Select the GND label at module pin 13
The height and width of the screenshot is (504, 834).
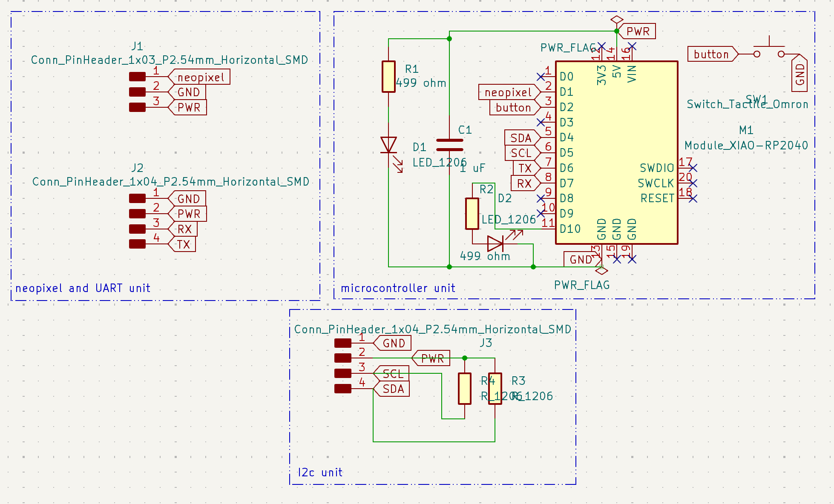pos(582,259)
